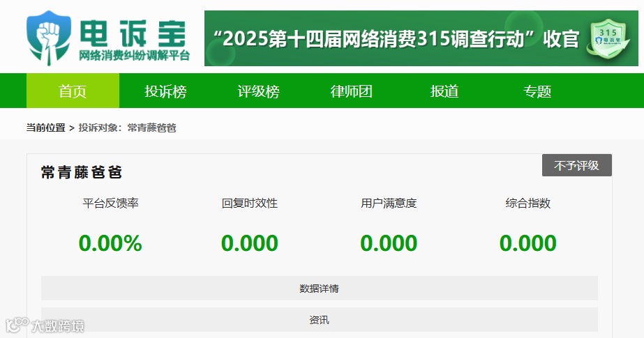Click the 常青藤爸爸 heading

(x=82, y=172)
